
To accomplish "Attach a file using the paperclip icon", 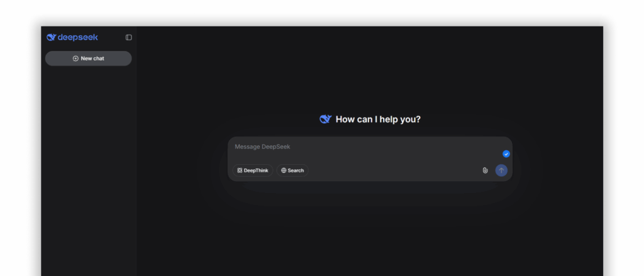I will [x=485, y=170].
